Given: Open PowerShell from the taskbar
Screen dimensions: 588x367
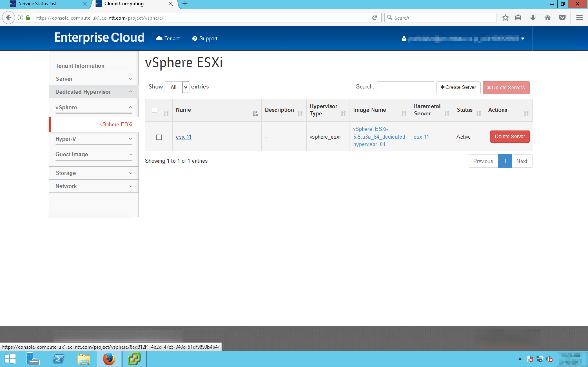Looking at the screenshot, I should click(x=58, y=359).
